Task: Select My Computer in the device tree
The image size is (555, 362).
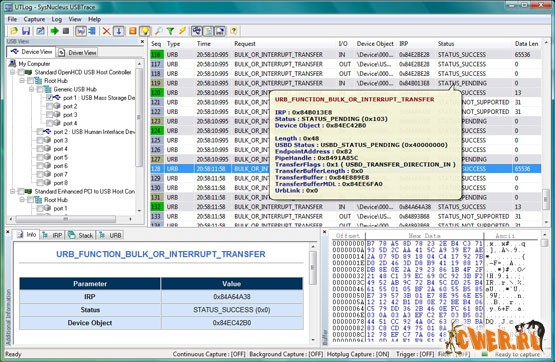Action: (34, 64)
